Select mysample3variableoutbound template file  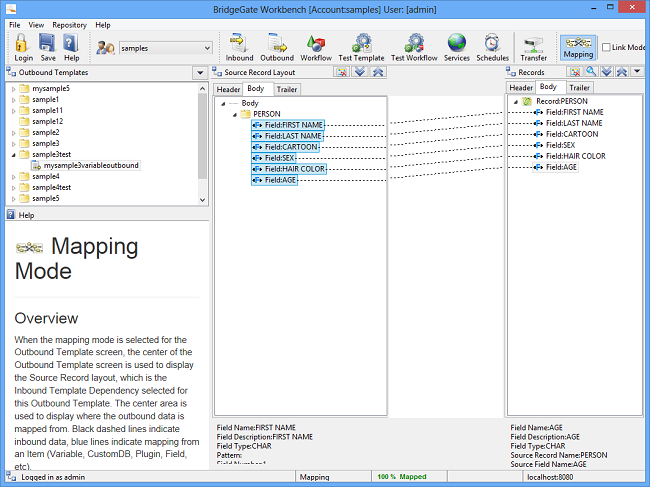tap(86, 165)
